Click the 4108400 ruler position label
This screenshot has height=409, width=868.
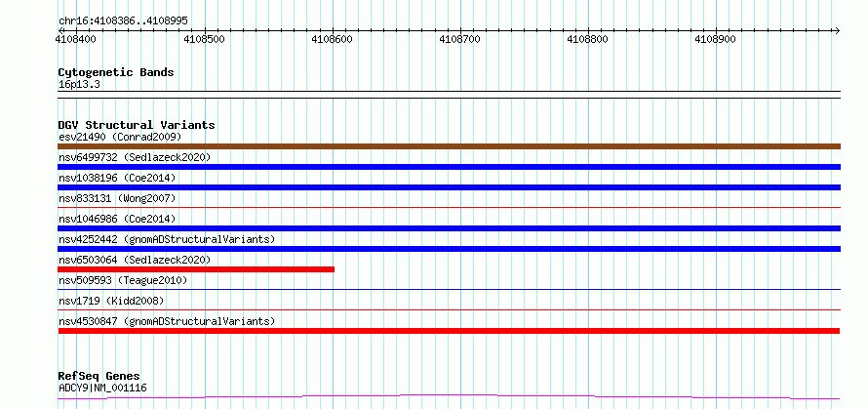pos(76,39)
